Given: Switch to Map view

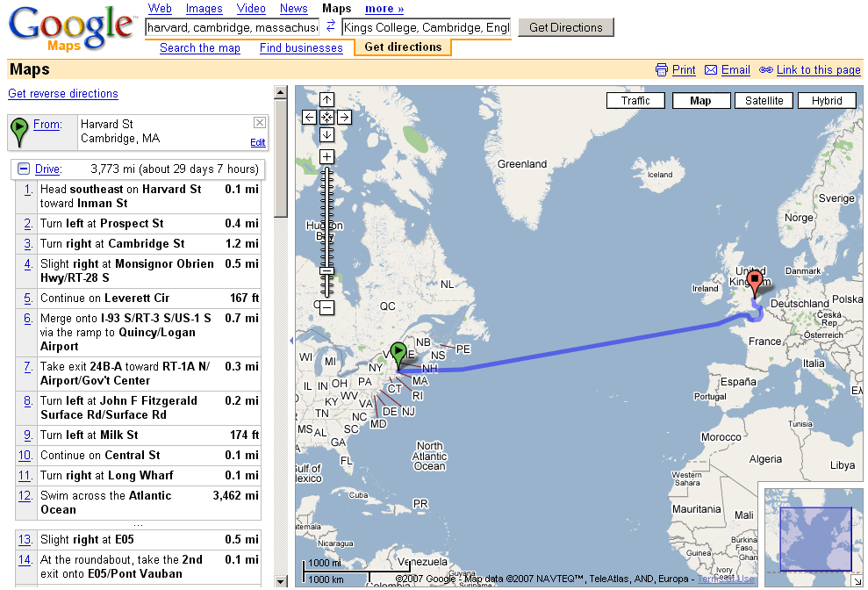Looking at the screenshot, I should (x=701, y=101).
